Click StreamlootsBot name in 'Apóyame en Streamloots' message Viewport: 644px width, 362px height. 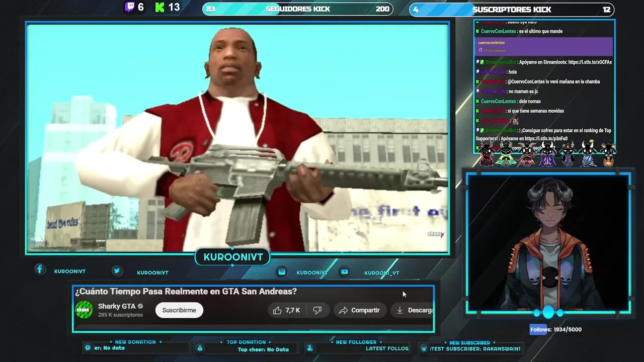[500, 62]
